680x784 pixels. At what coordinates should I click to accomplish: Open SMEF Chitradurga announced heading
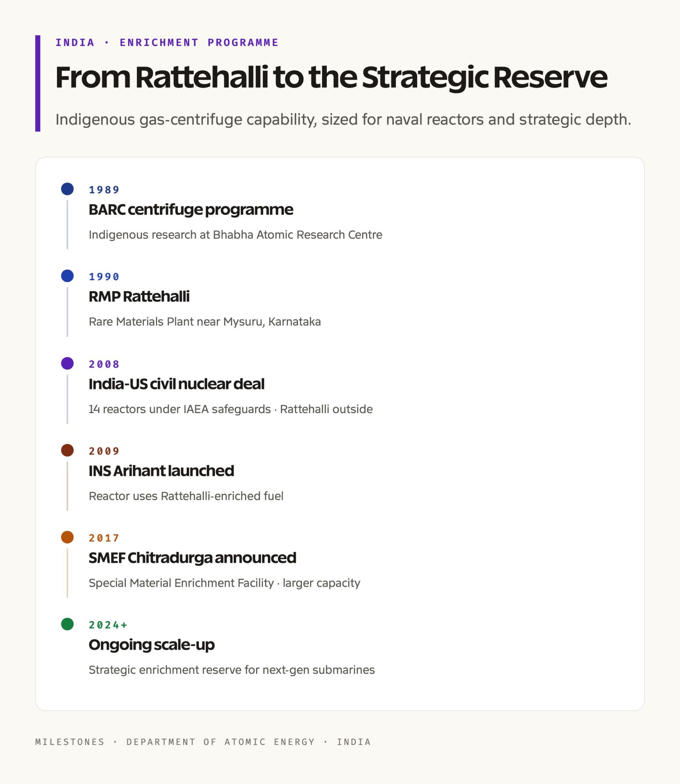192,558
